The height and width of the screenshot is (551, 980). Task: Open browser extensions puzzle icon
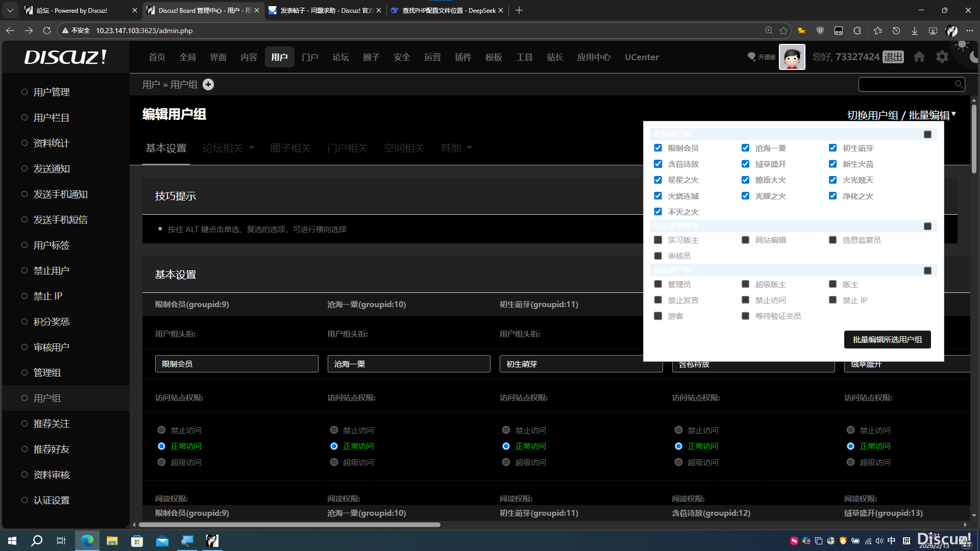(857, 31)
